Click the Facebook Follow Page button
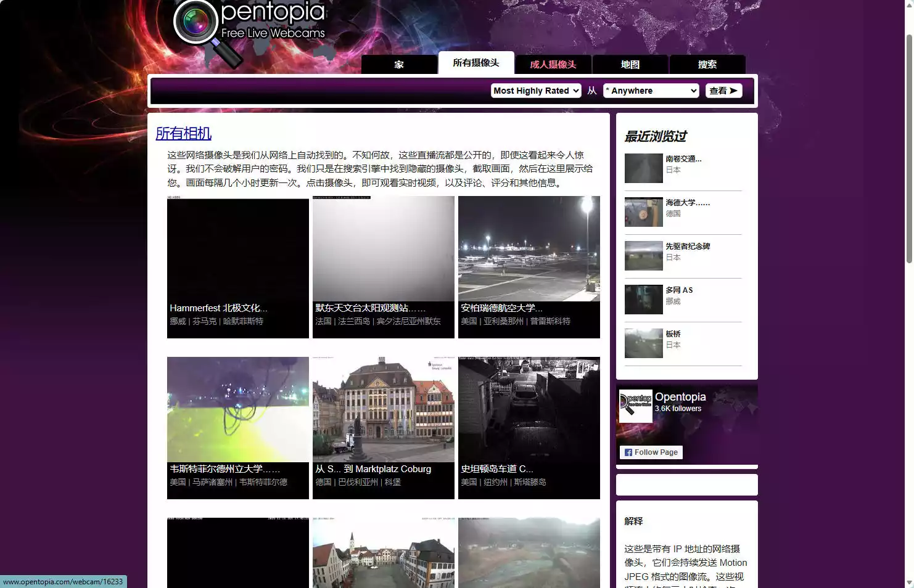The image size is (914, 588). click(651, 452)
